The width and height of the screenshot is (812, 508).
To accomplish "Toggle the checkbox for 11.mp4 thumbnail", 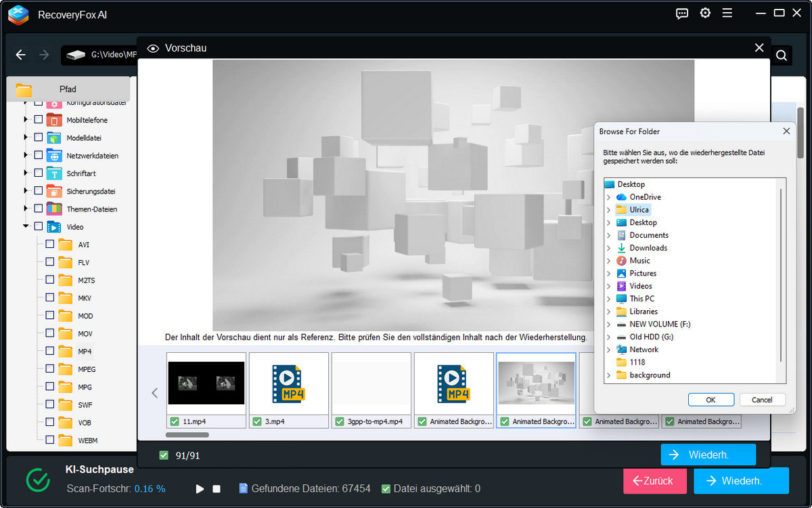I will (175, 421).
